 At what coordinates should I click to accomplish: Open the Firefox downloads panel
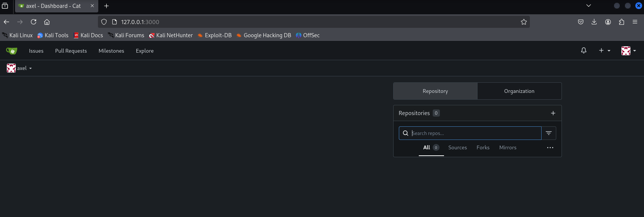click(x=594, y=22)
